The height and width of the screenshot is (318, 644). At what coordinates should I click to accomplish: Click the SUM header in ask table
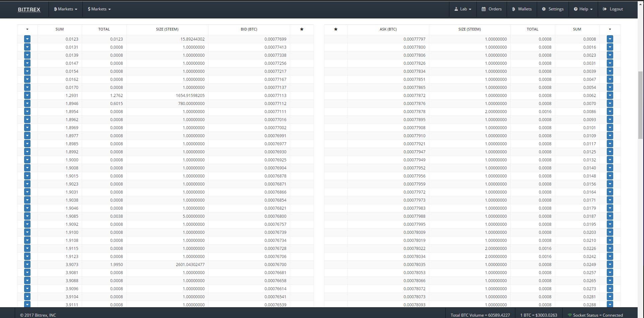click(x=577, y=29)
